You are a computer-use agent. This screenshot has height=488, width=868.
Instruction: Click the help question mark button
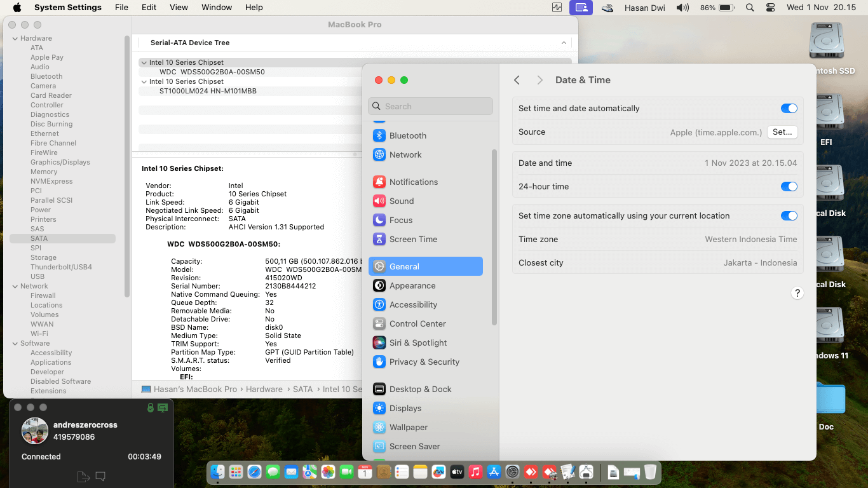tap(797, 293)
